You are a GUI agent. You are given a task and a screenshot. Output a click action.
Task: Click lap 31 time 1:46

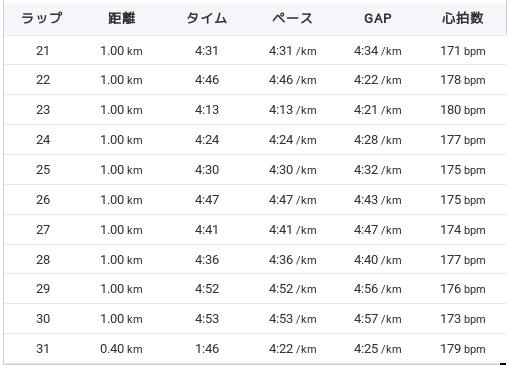(207, 349)
